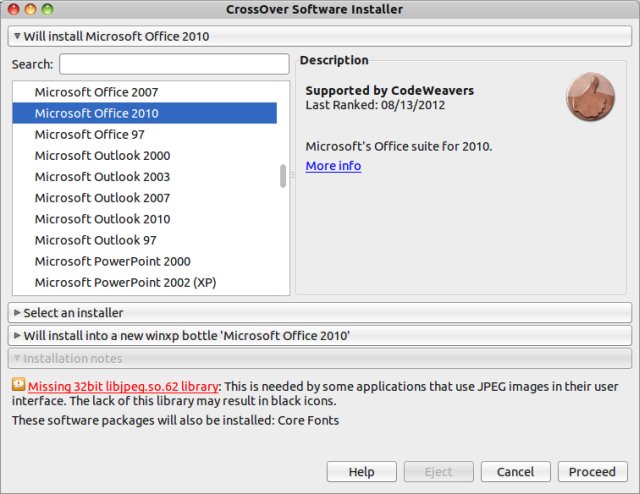Click the Cancel button
Image resolution: width=640 pixels, height=494 pixels.
click(x=516, y=472)
